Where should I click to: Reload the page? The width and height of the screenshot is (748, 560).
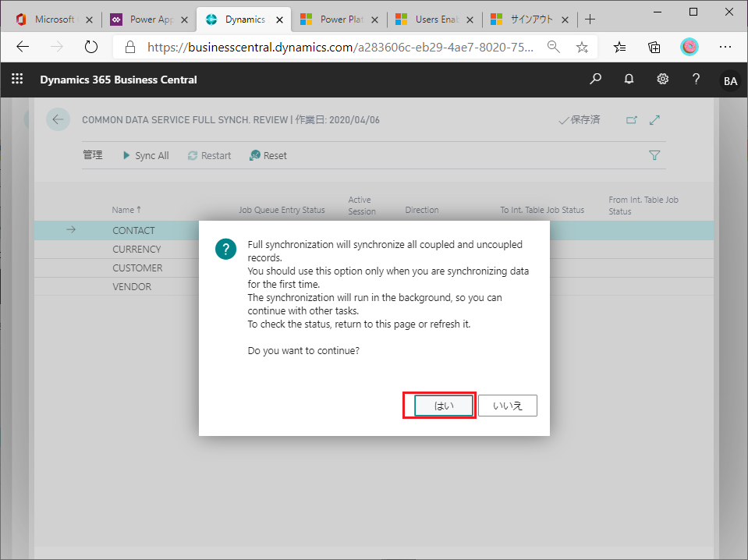[x=91, y=47]
